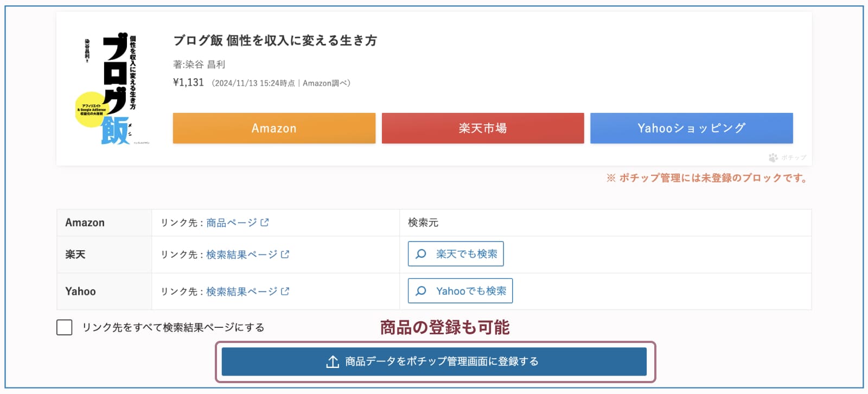Image resolution: width=868 pixels, height=394 pixels.
Task: Open the Amazon 商品ページ link
Action: (x=238, y=223)
